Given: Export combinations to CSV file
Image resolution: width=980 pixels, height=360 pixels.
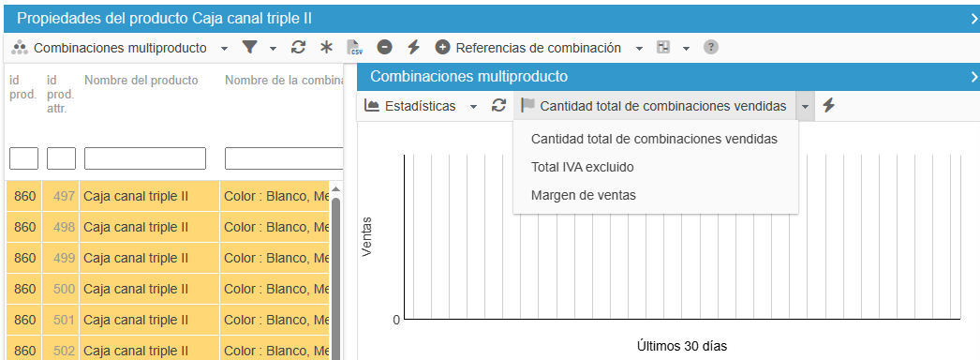Looking at the screenshot, I should coord(355,48).
